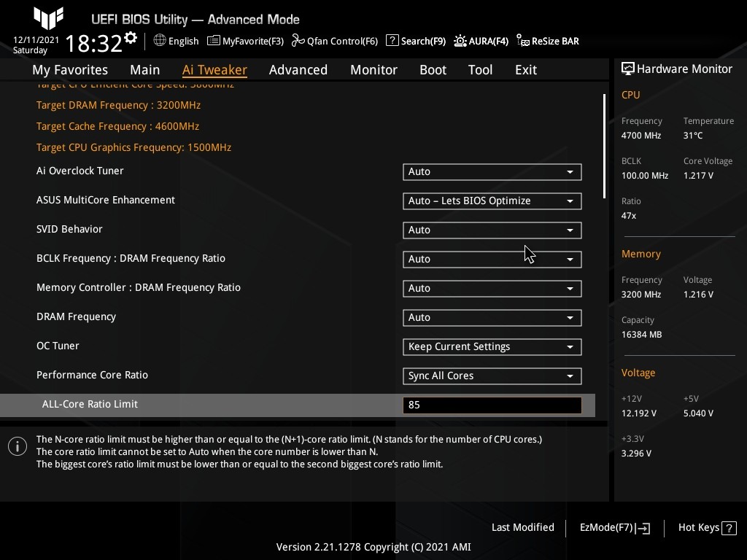Open the OC Tuner dropdown
Viewport: 747px width, 560px height.
click(492, 347)
